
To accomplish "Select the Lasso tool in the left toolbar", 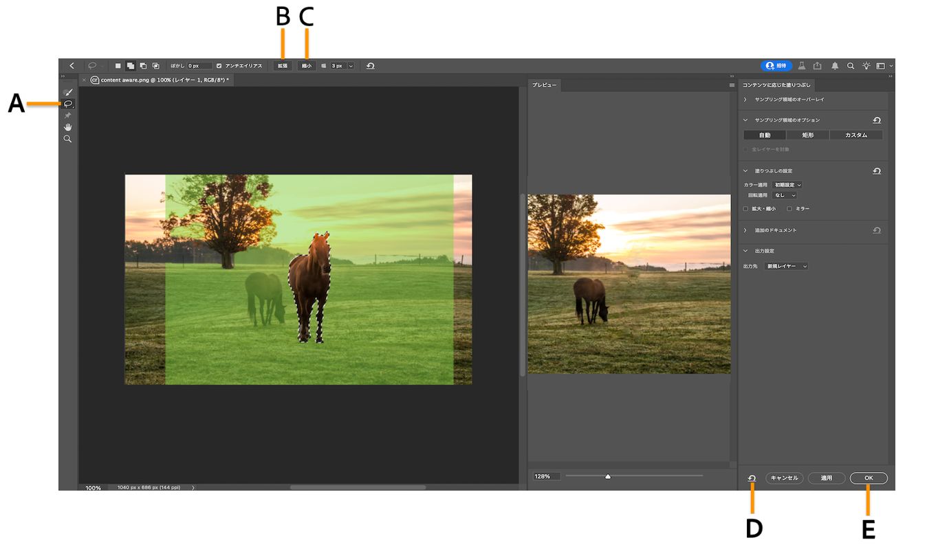I will click(68, 104).
